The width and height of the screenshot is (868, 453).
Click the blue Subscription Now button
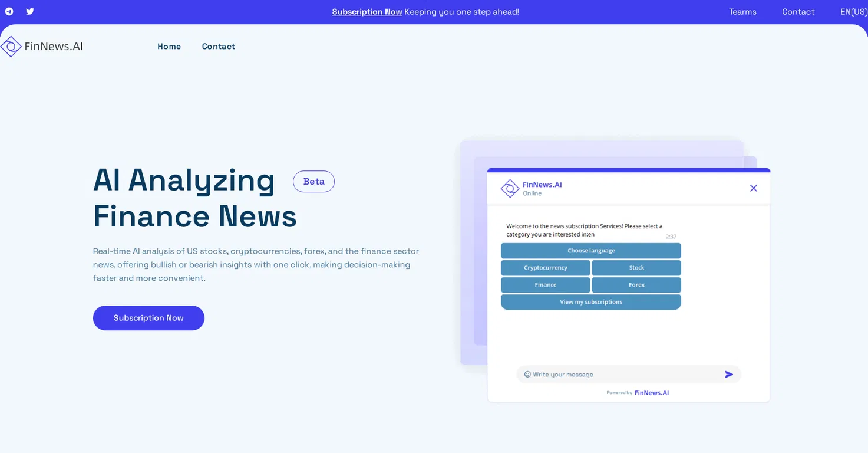(x=148, y=318)
